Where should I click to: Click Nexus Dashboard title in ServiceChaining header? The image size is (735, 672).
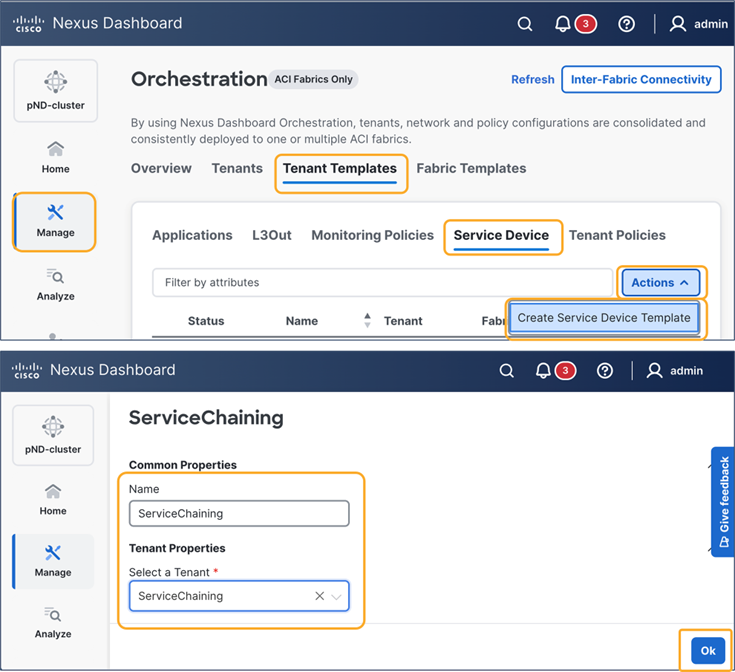(112, 370)
